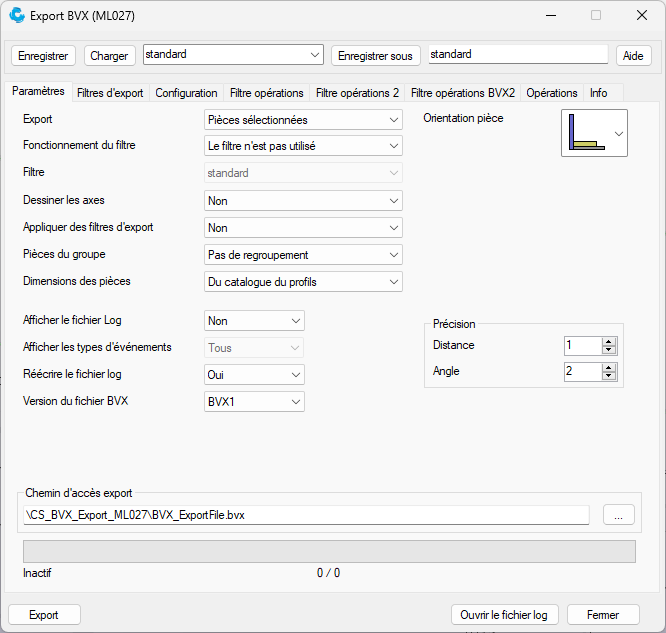The image size is (666, 633).
Task: Switch to the Filtres d'export tab
Action: click(110, 93)
